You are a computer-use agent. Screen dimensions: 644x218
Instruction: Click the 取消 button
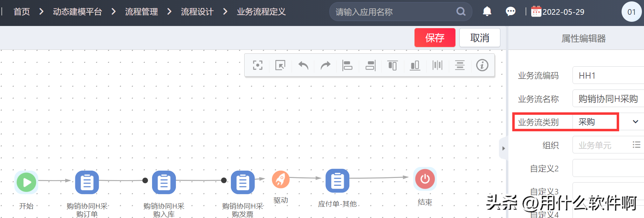(x=479, y=38)
